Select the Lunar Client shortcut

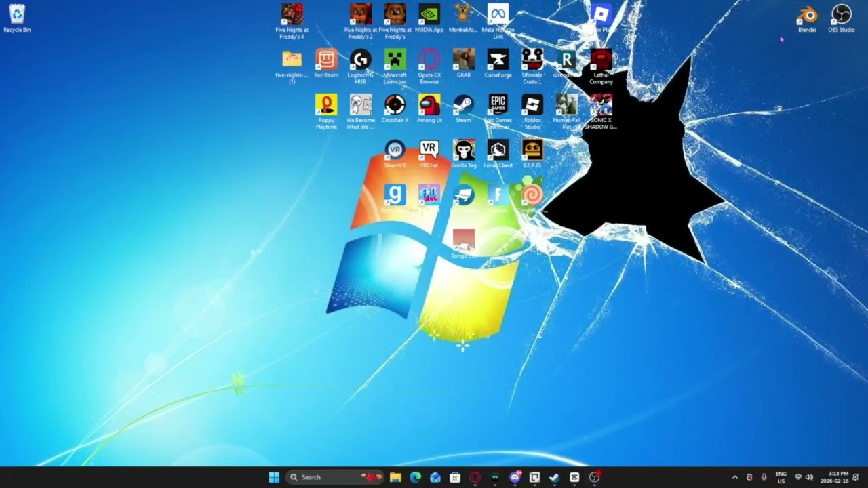[498, 154]
